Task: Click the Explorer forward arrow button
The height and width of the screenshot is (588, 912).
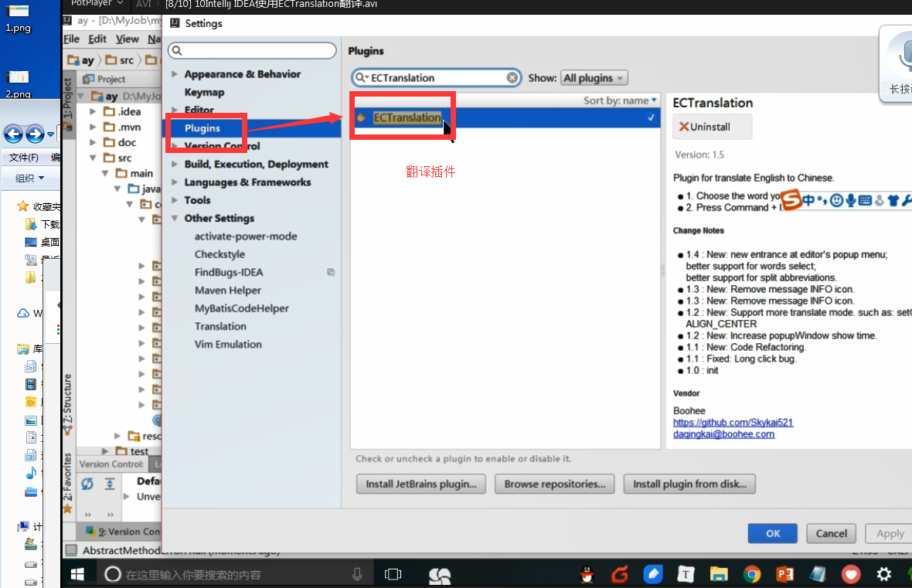Action: [x=35, y=134]
